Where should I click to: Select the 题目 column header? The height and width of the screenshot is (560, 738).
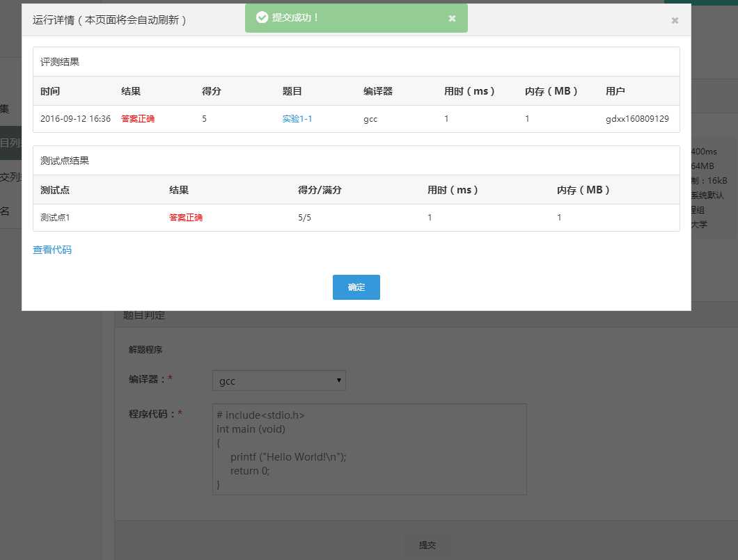click(292, 91)
